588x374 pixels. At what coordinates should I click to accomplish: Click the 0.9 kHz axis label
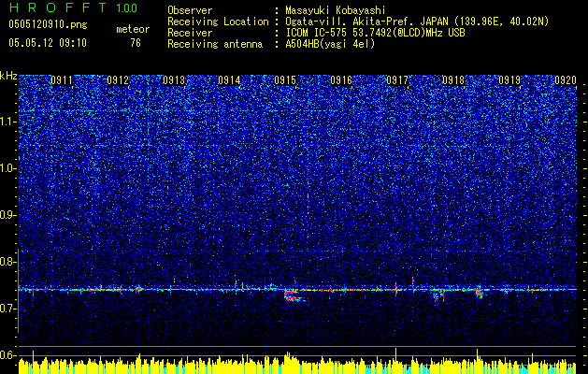tap(8, 215)
